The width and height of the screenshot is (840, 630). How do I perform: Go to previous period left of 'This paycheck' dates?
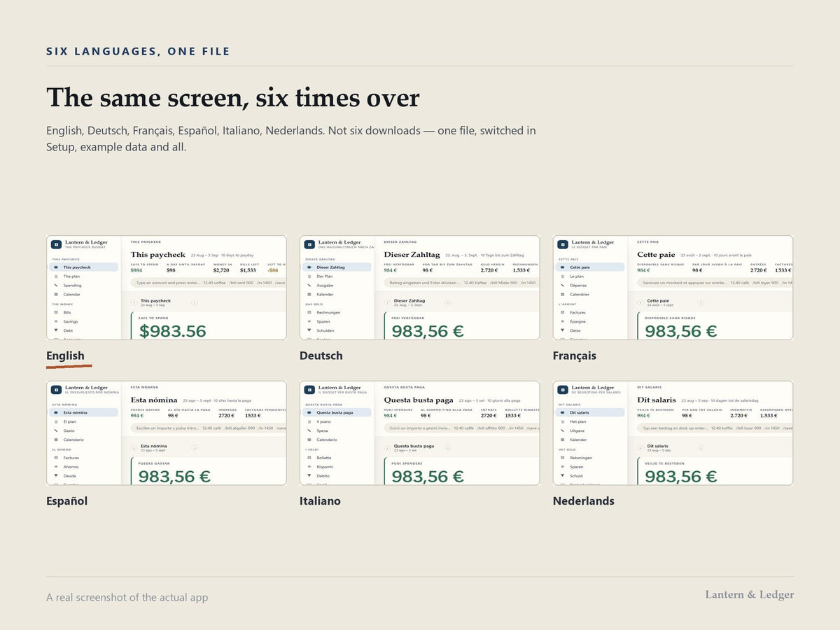coord(134,302)
